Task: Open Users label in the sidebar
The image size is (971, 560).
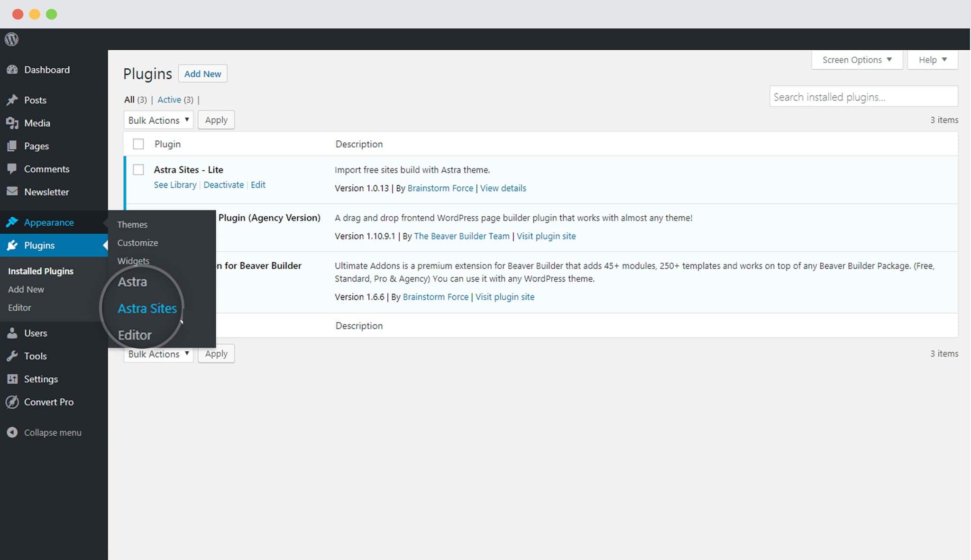Action: (x=36, y=333)
